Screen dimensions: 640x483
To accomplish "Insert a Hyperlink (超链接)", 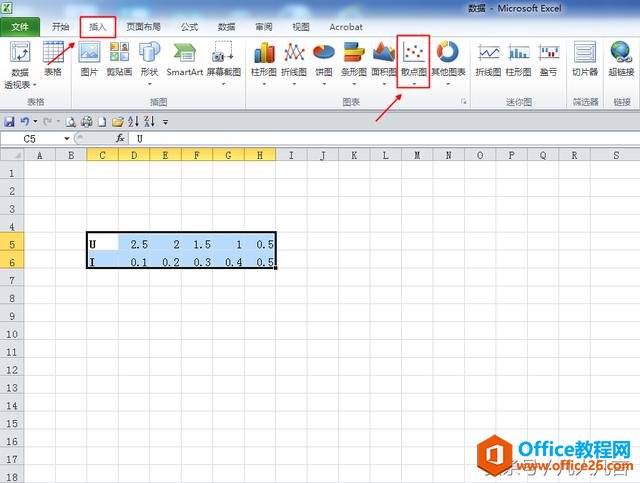I will 621,59.
